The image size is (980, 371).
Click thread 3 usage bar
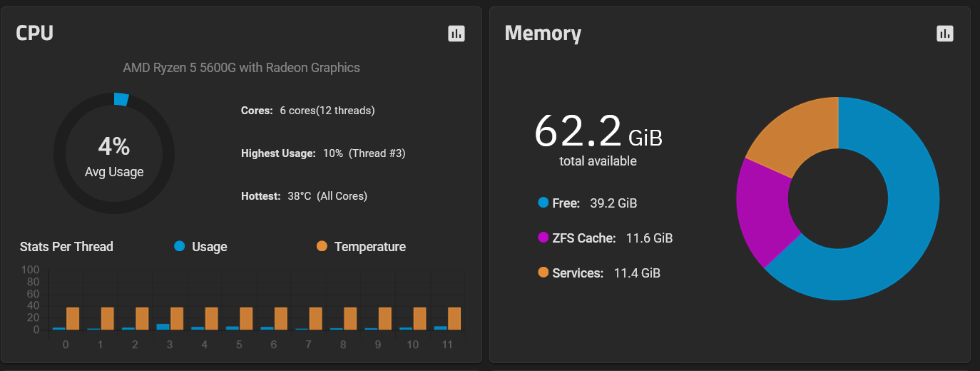click(x=163, y=327)
